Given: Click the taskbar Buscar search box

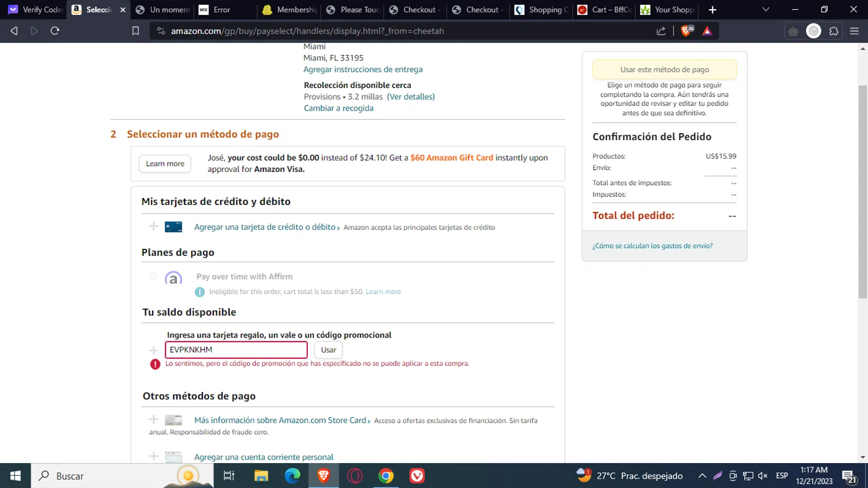Looking at the screenshot, I should (x=122, y=476).
